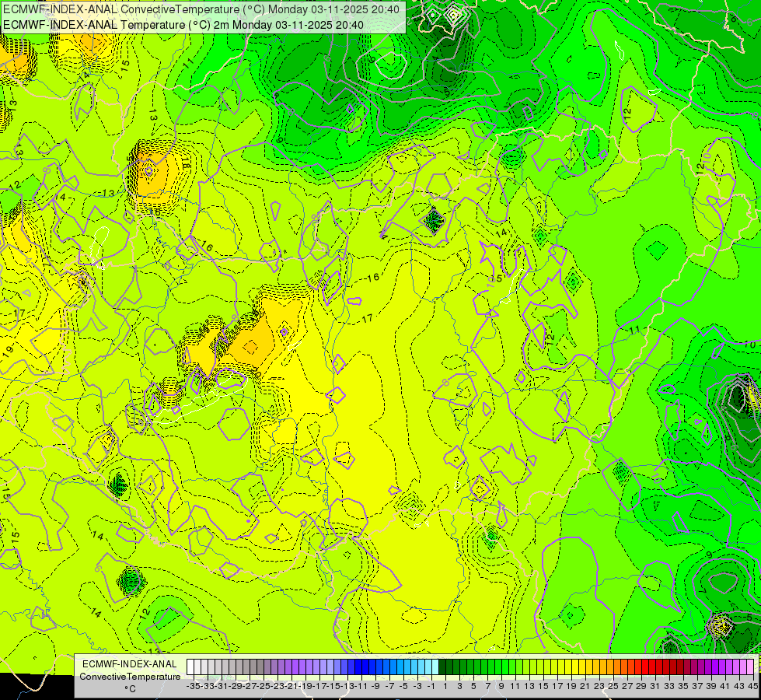Screen dimensions: 761x700
Task: Click the -35 value on the legend scale
Action: [x=194, y=686]
